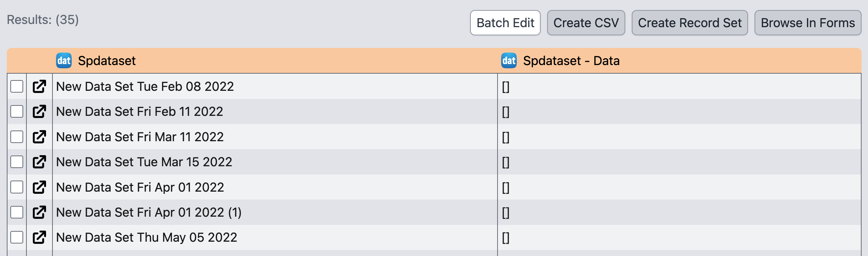The width and height of the screenshot is (868, 256).
Task: Open record New Data Set Fri Mar 11 2022
Action: click(39, 137)
